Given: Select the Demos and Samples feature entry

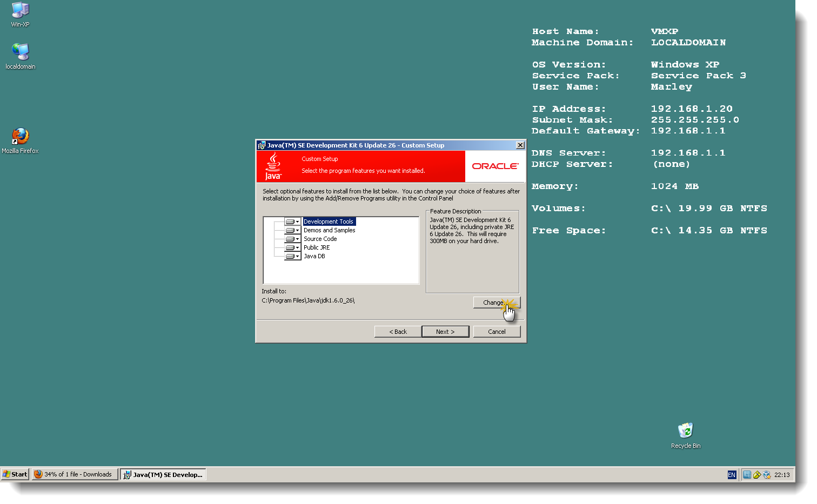Looking at the screenshot, I should tap(329, 230).
